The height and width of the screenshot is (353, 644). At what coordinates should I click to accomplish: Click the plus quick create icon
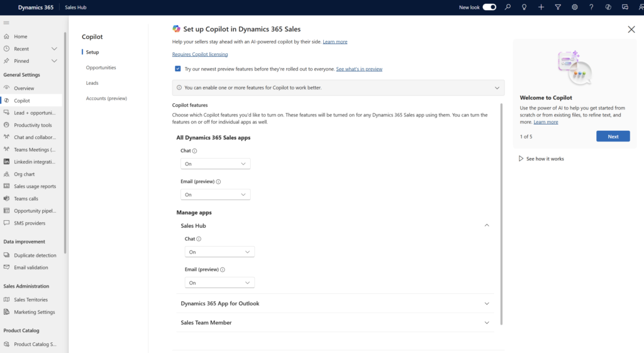(x=541, y=7)
